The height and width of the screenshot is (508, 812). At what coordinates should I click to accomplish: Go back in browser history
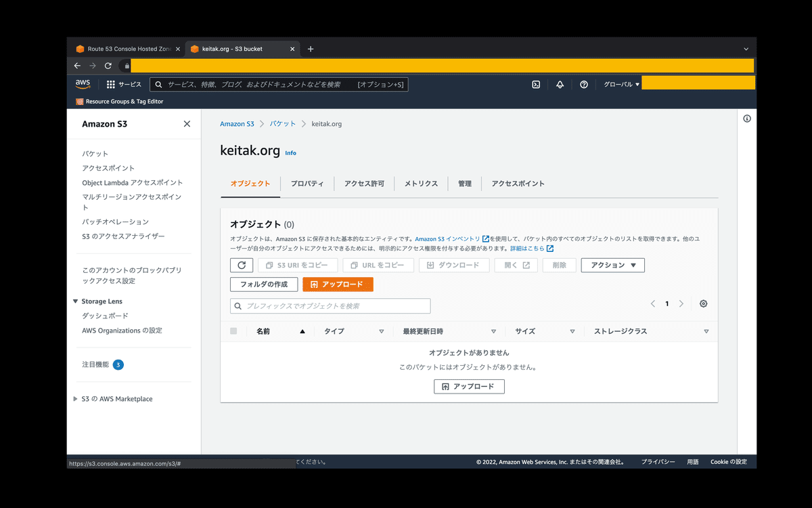(77, 66)
